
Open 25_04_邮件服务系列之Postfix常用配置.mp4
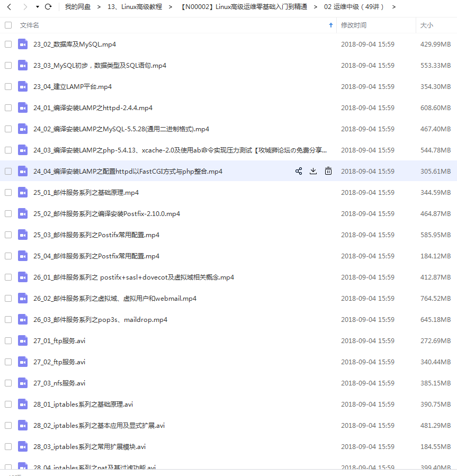pyautogui.click(x=96, y=256)
